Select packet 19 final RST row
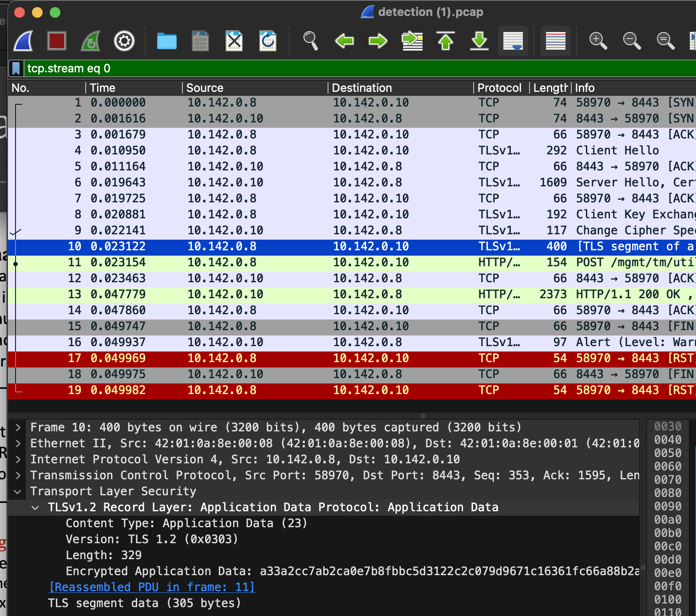This screenshot has height=616, width=696. [x=352, y=390]
